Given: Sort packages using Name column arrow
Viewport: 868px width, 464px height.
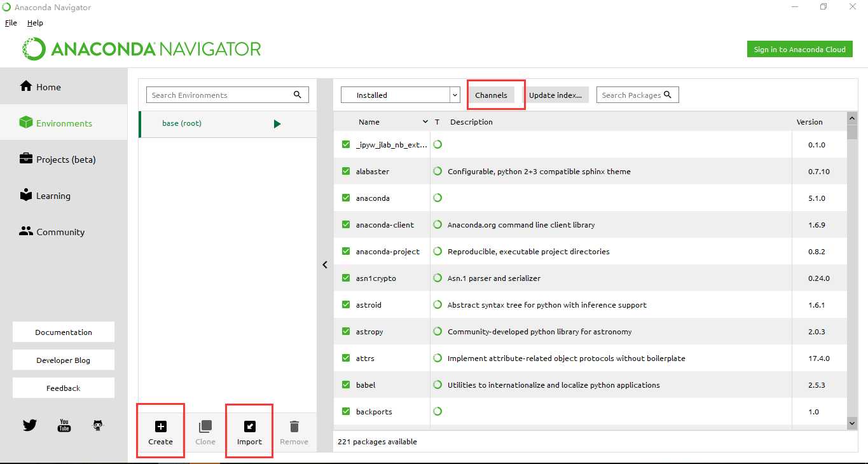Looking at the screenshot, I should [x=425, y=121].
